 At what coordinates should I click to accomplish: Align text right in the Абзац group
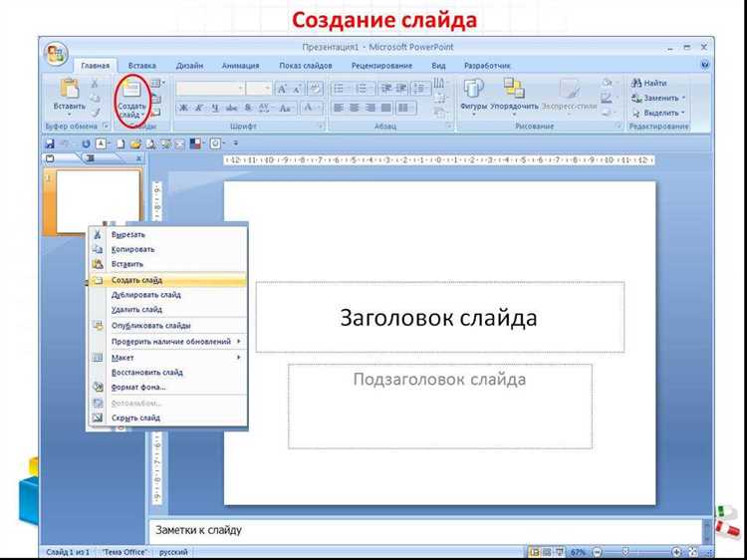click(371, 109)
